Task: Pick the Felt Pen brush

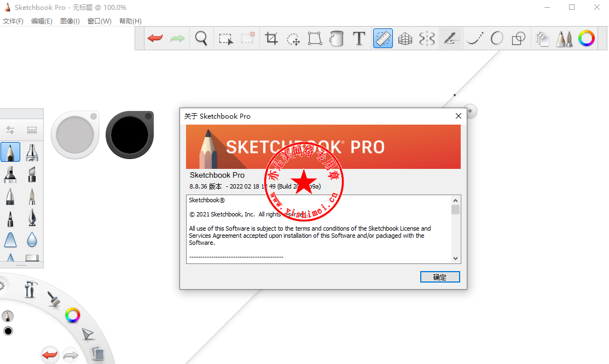Action: [x=10, y=218]
